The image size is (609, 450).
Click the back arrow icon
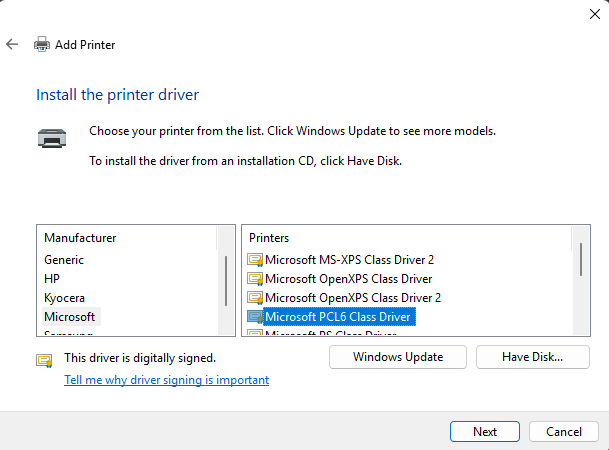(12, 44)
